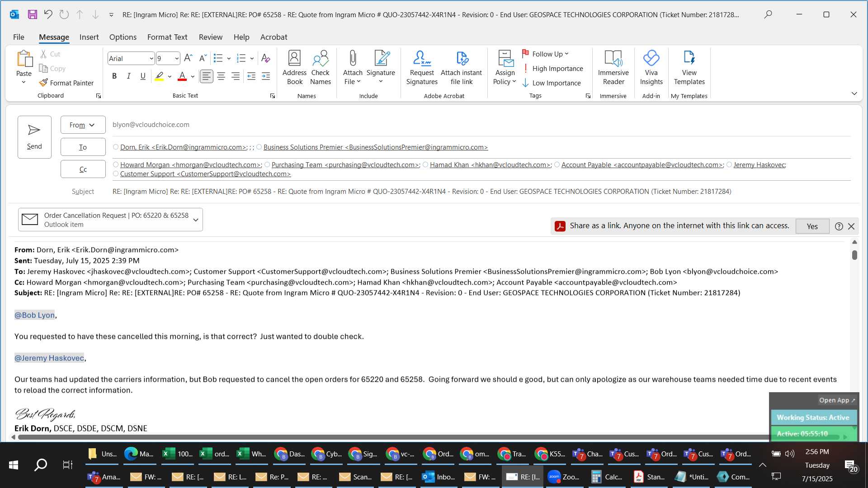Expand the attached Outlook item options

tap(196, 220)
